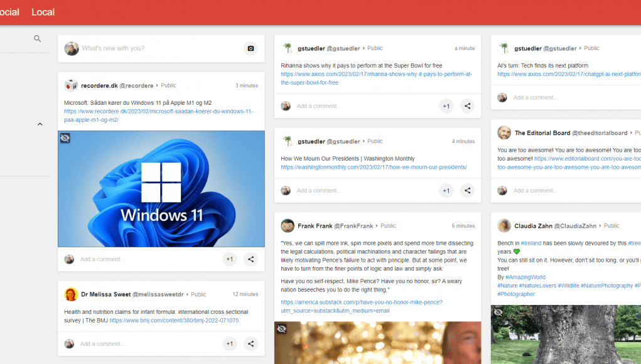Screen dimensions: 641x364
Task: Click the camera icon in new post box
Action: pyautogui.click(x=250, y=48)
